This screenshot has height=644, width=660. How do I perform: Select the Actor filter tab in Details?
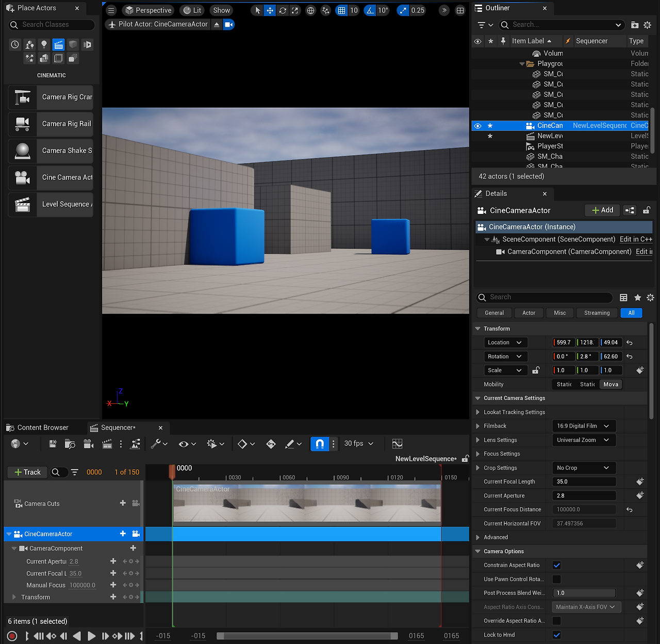tap(529, 313)
